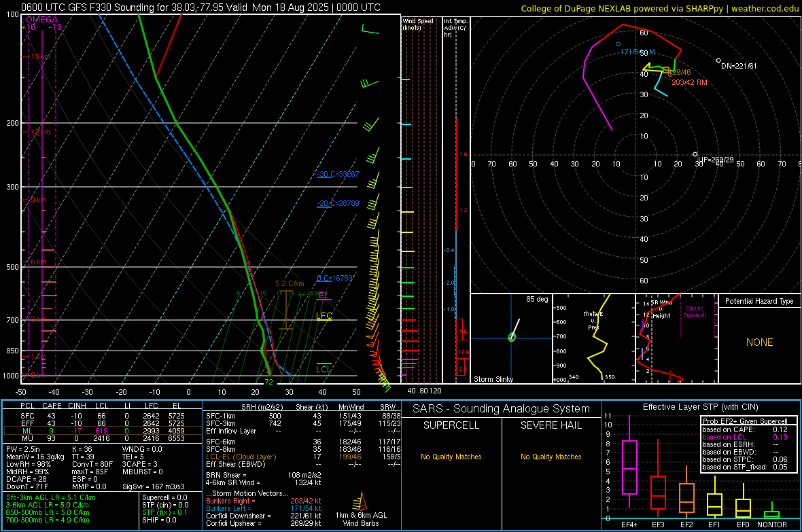This screenshot has height=532, width=802.
Task: Click the Classic Supercell label
Action: click(694, 312)
